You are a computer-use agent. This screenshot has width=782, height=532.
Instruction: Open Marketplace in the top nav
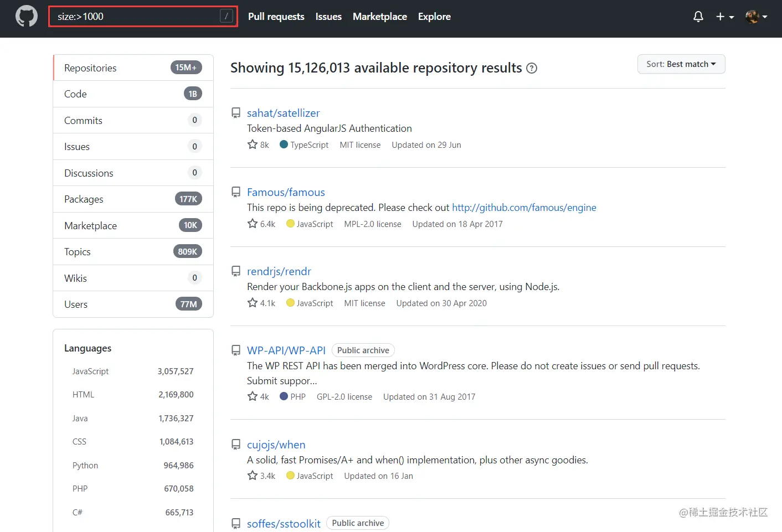click(380, 17)
